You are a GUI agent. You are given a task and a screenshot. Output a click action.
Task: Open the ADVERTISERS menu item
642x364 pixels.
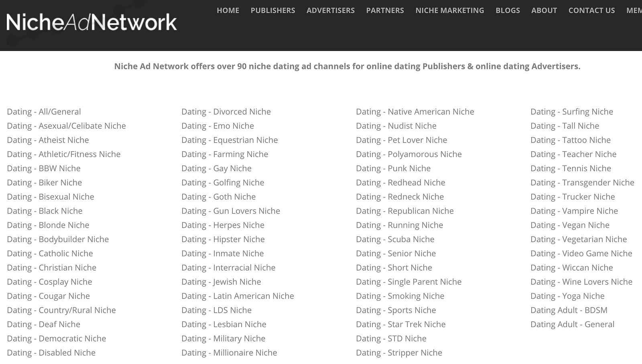[331, 10]
